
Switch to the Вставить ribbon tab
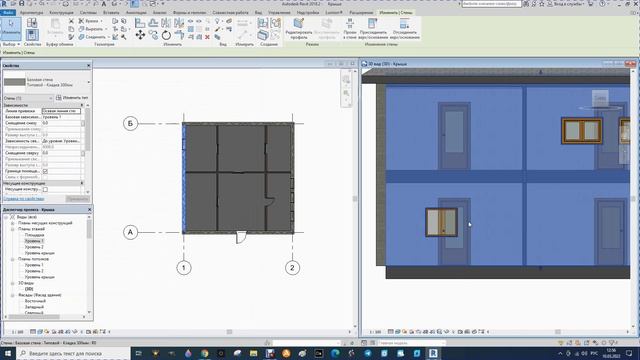tap(111, 13)
